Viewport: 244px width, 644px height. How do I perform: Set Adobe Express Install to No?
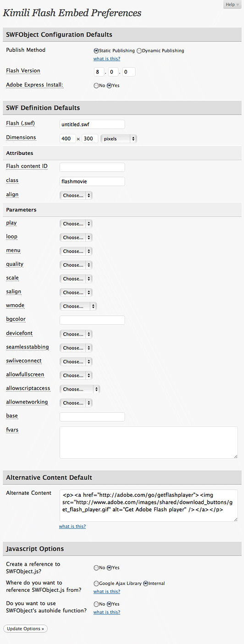tap(96, 85)
